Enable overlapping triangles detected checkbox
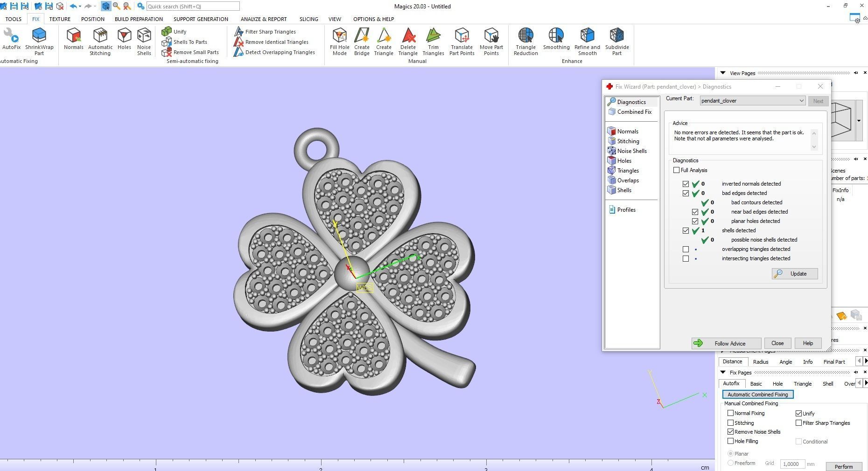Screen dimensions: 868x471 point(686,249)
